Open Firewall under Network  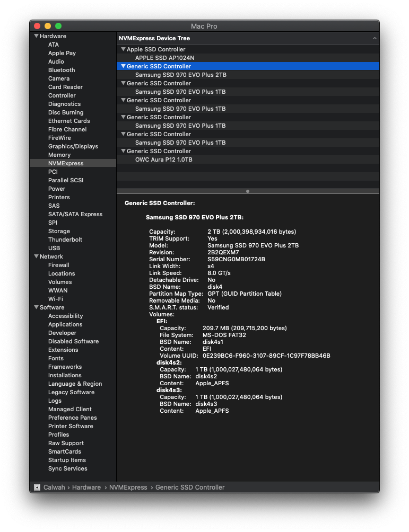[59, 265]
